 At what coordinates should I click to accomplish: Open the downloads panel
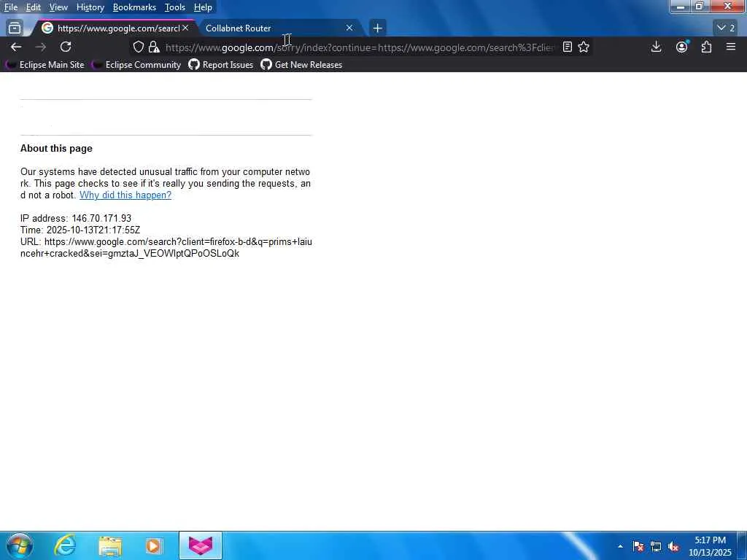point(656,47)
